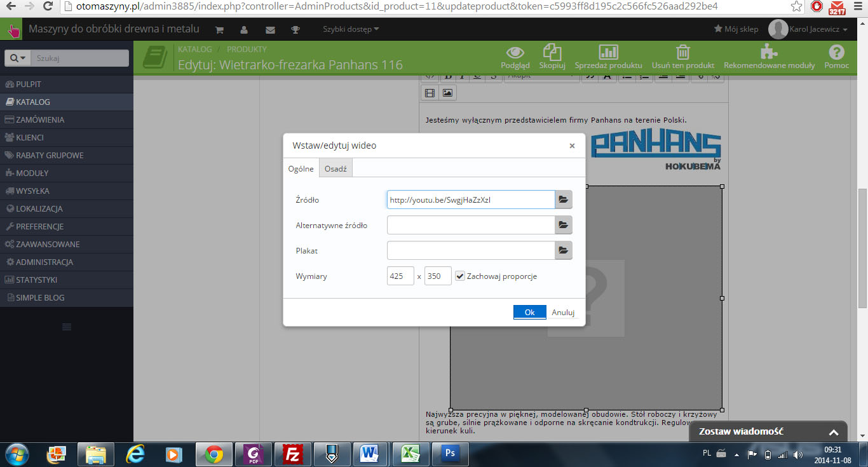This screenshot has width=868, height=467.
Task: Reload the page in the browser
Action: coord(47,6)
